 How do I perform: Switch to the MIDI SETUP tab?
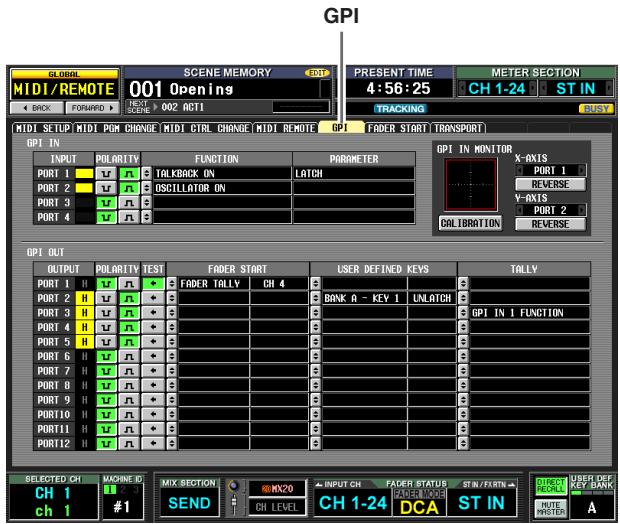point(43,128)
